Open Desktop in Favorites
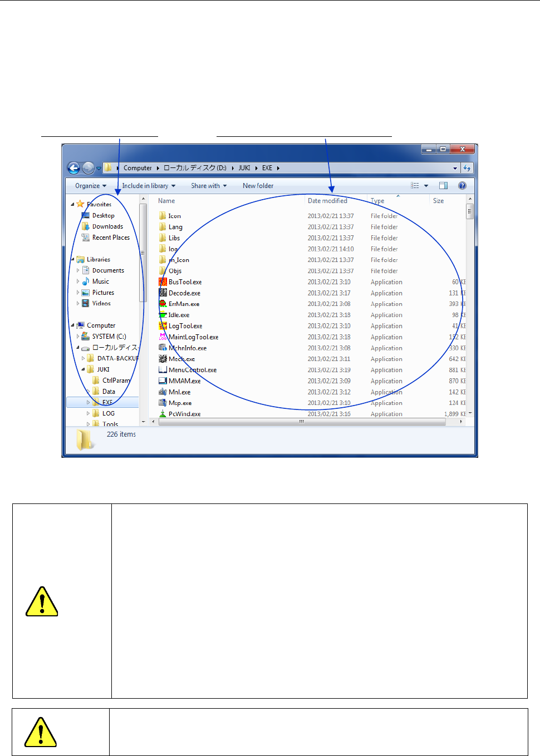540x756 pixels. 98,215
